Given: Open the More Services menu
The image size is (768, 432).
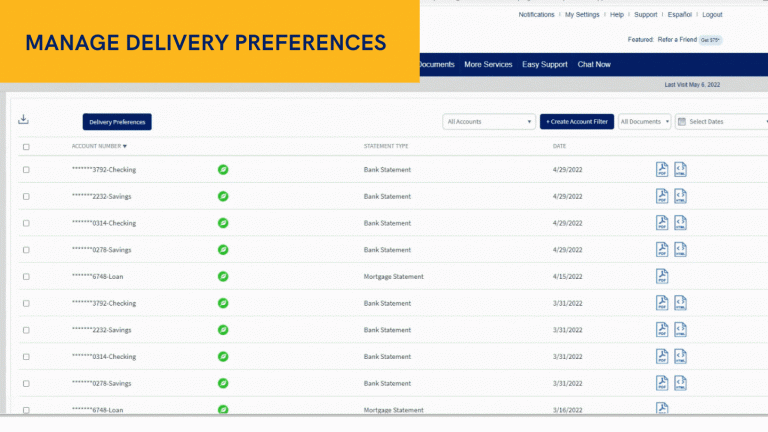Looking at the screenshot, I should pyautogui.click(x=488, y=65).
